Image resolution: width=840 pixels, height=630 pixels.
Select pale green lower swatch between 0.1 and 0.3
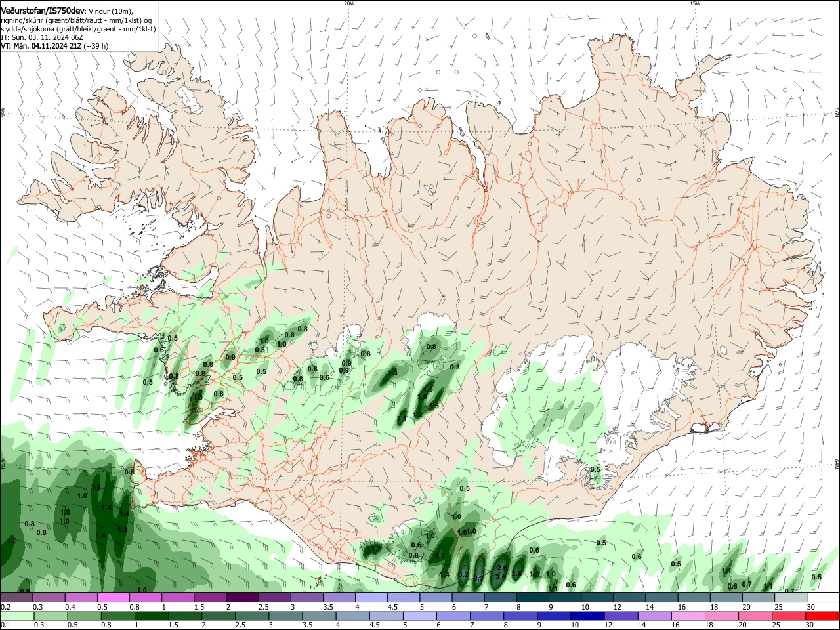pos(16,616)
